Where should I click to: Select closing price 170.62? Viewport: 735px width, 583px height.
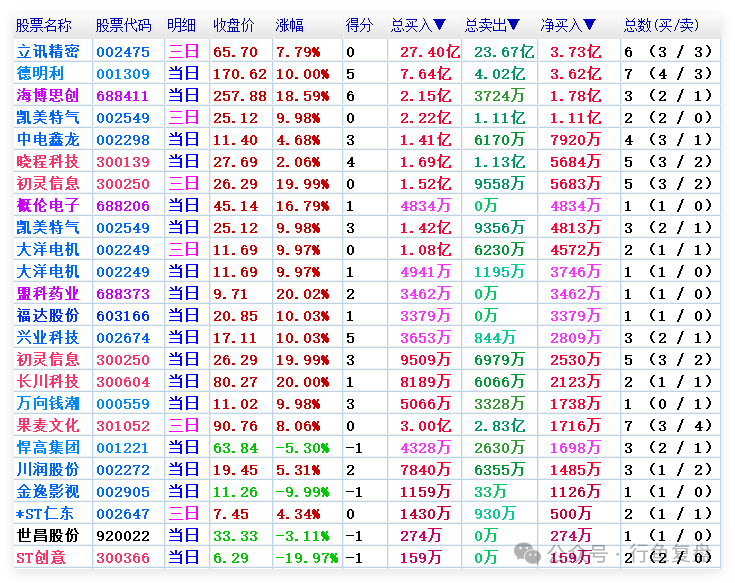(240, 74)
